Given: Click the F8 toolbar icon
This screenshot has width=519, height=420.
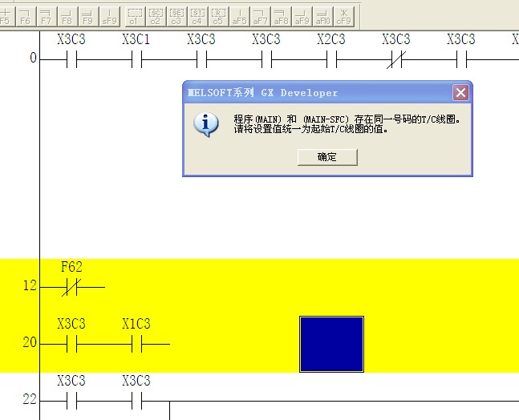Looking at the screenshot, I should (x=67, y=15).
